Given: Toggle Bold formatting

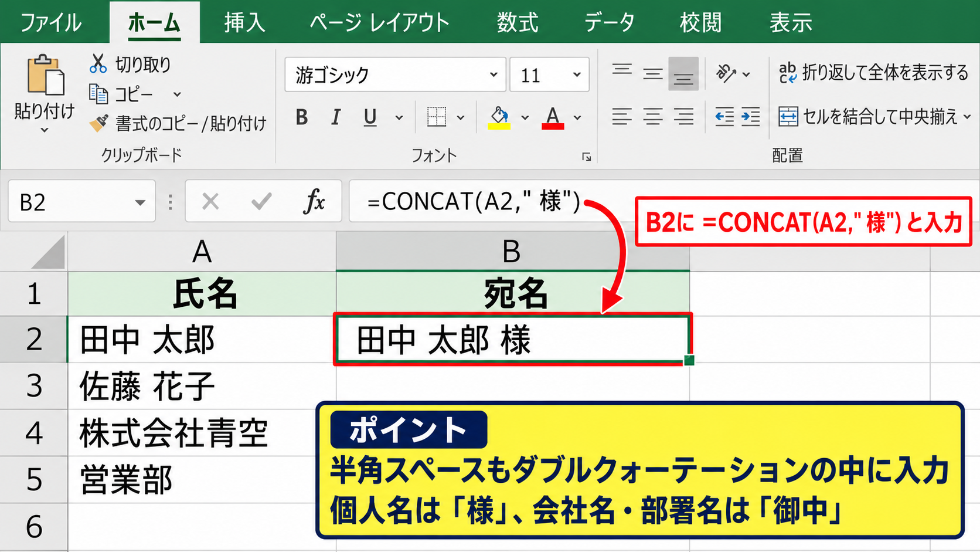Looking at the screenshot, I should [x=302, y=117].
